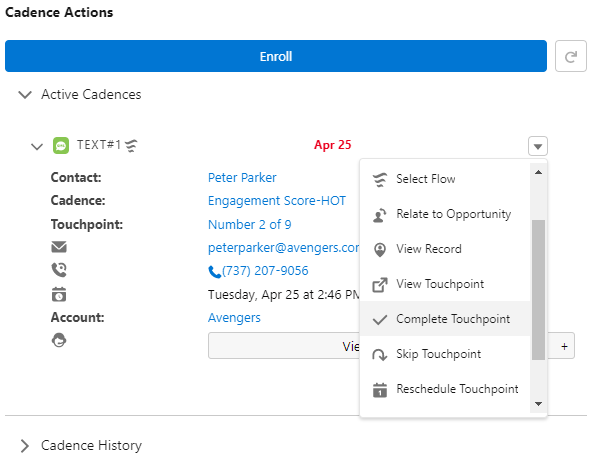Expand the Cadence History section
Image resolution: width=593 pixels, height=468 pixels.
pos(25,446)
